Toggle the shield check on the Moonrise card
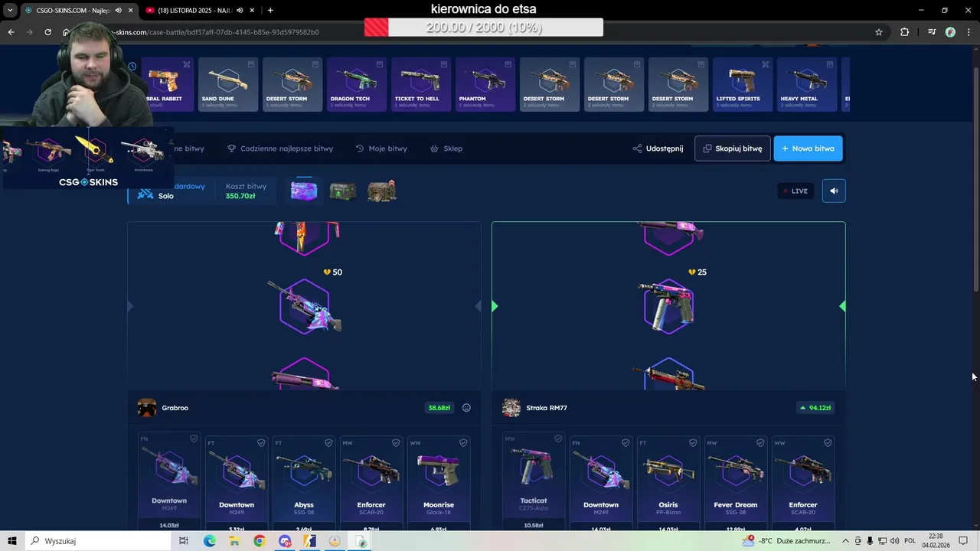980x551 pixels. 463,442
